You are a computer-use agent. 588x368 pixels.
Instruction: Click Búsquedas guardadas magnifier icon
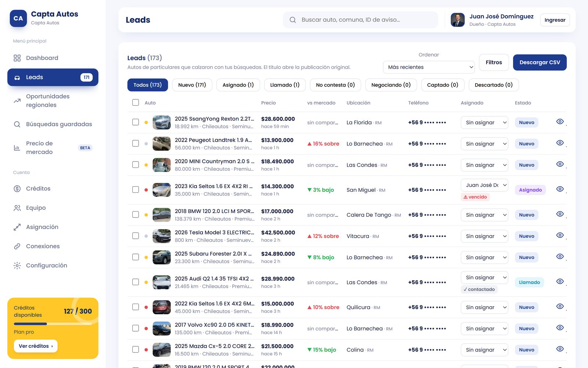tap(17, 124)
